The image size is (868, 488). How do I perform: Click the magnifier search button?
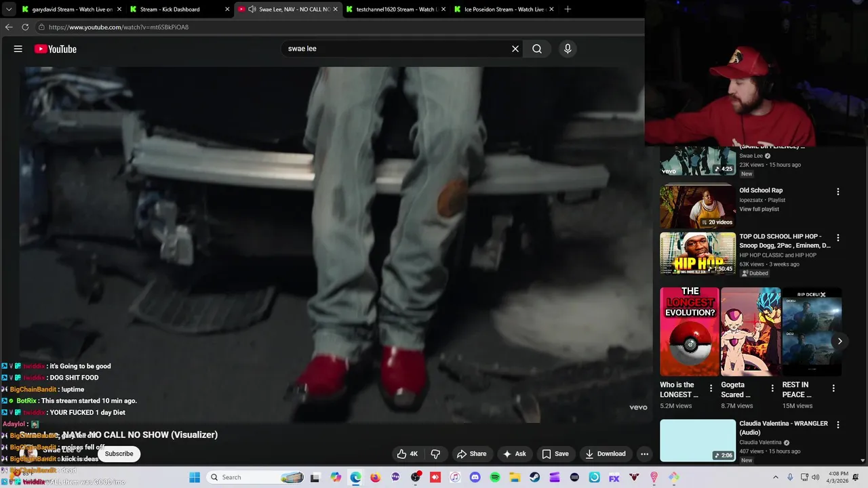click(x=537, y=49)
